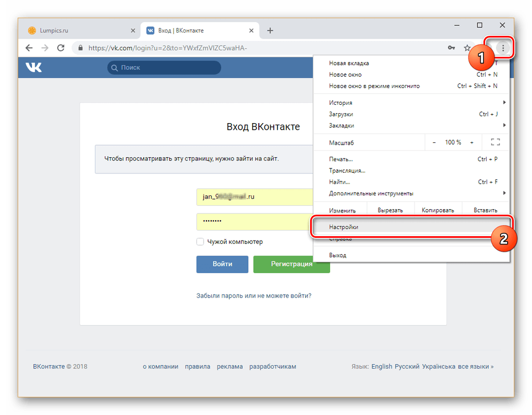
Task: Expand the История submenu
Action: 411,103
